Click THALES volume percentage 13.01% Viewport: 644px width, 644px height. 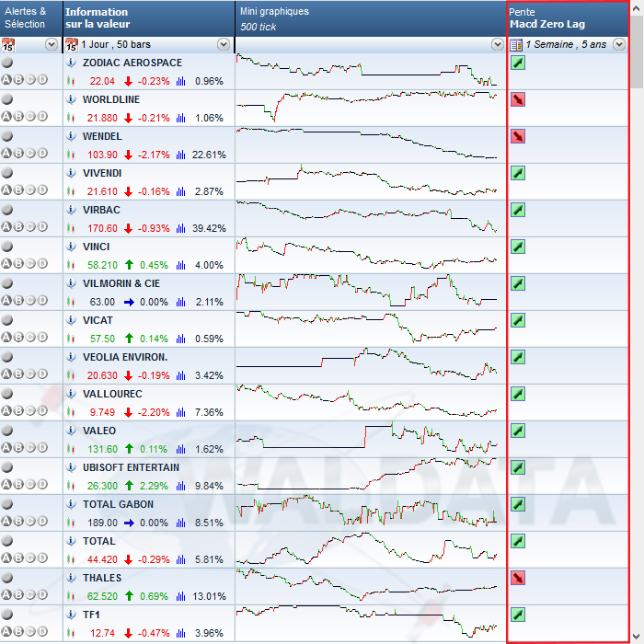pos(209,596)
